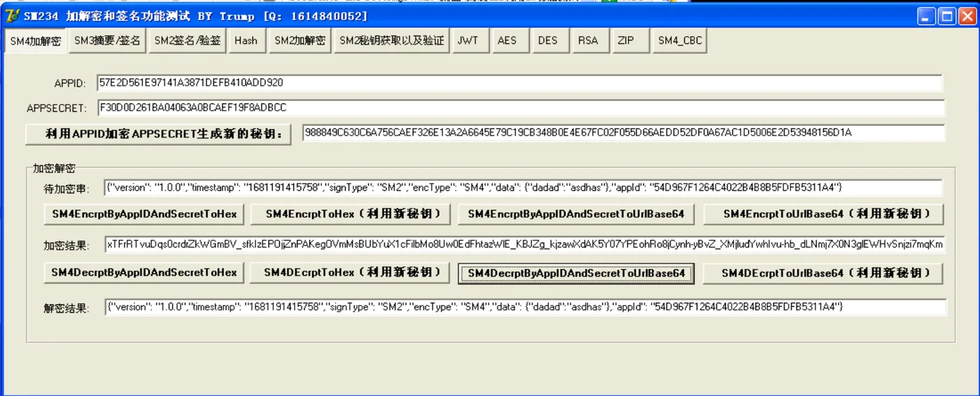The width and height of the screenshot is (980, 396).
Task: Click the application icon in title bar
Action: [x=11, y=16]
